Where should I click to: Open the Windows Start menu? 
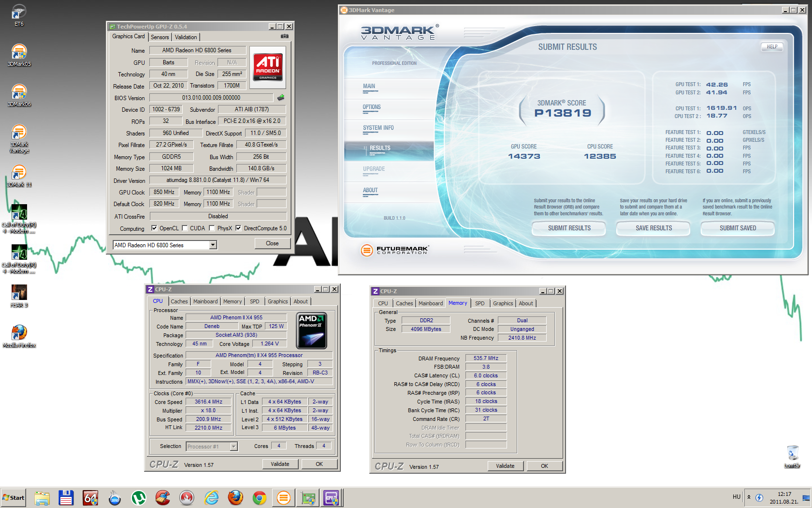click(14, 498)
